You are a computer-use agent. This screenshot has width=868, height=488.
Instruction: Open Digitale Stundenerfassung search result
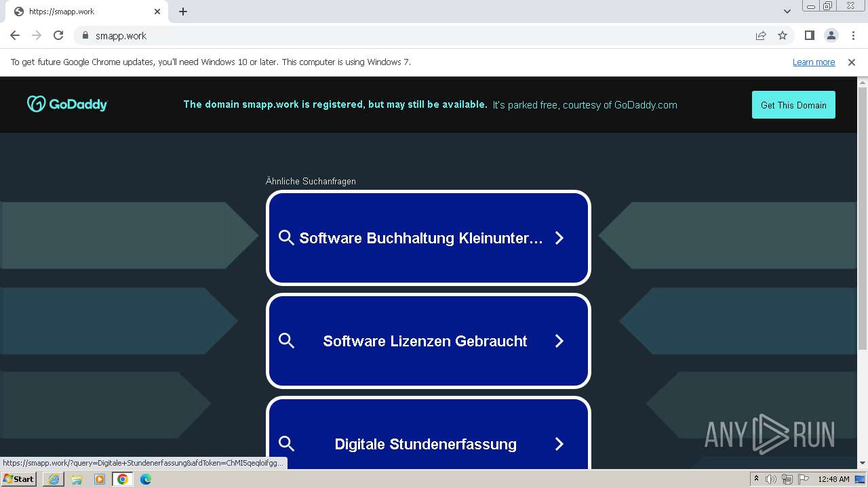429,434
